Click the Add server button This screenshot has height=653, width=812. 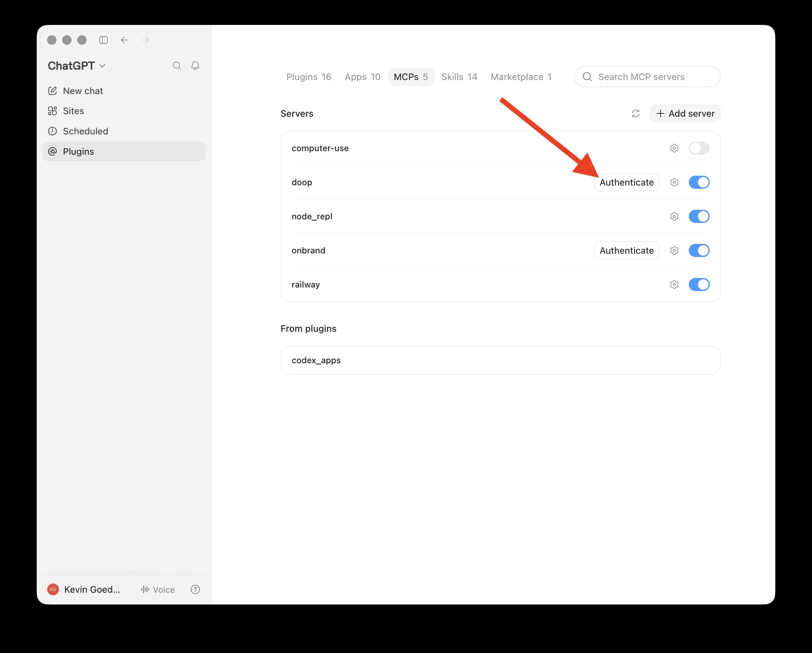[685, 113]
